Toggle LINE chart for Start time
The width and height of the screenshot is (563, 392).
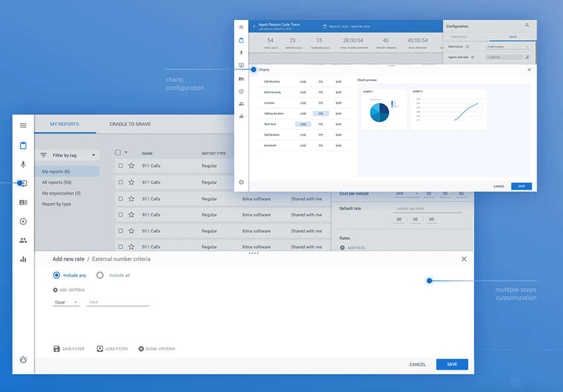coord(303,124)
